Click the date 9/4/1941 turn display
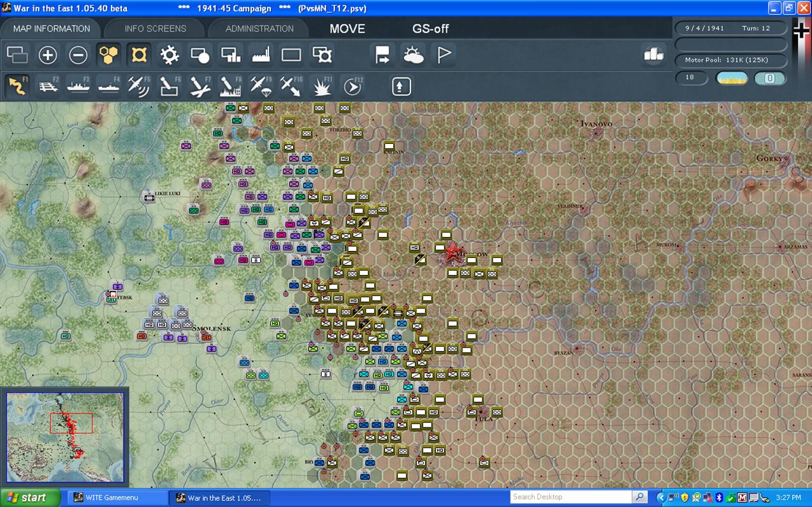Image resolution: width=812 pixels, height=507 pixels. tap(730, 29)
